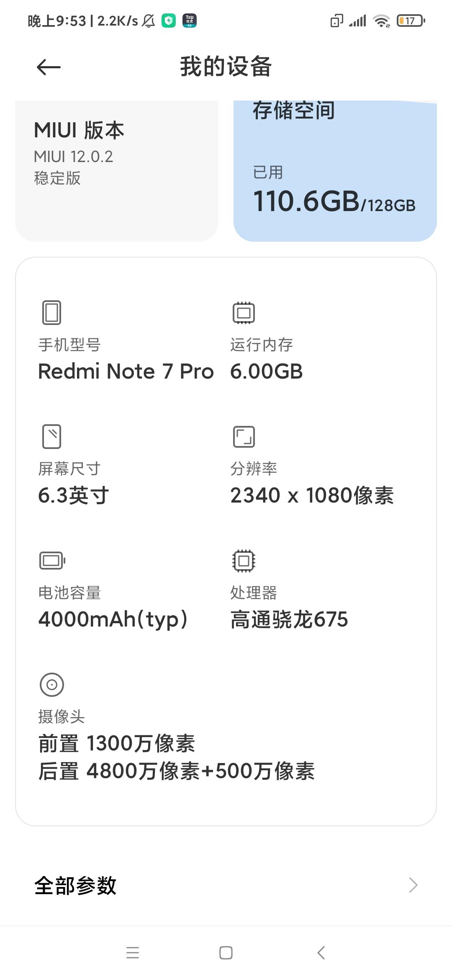Screen dimensions: 452x980
Task: Tap the home navigation button
Action: (x=226, y=952)
